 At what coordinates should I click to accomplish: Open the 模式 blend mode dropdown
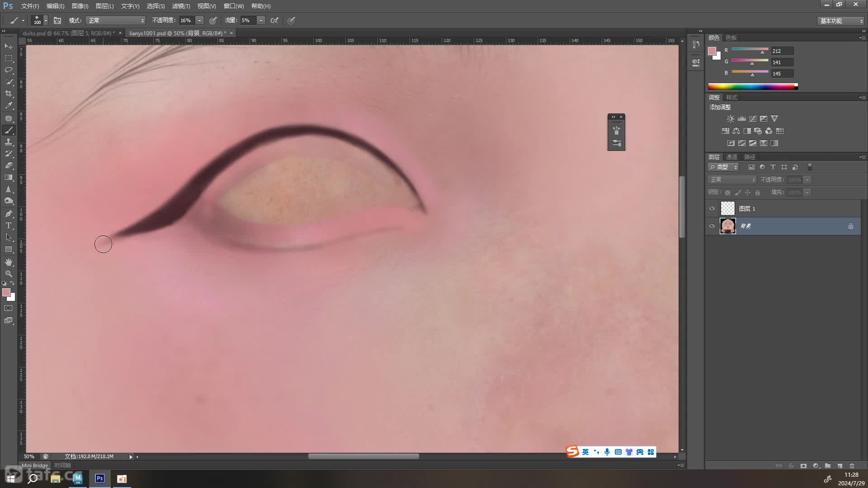(116, 20)
